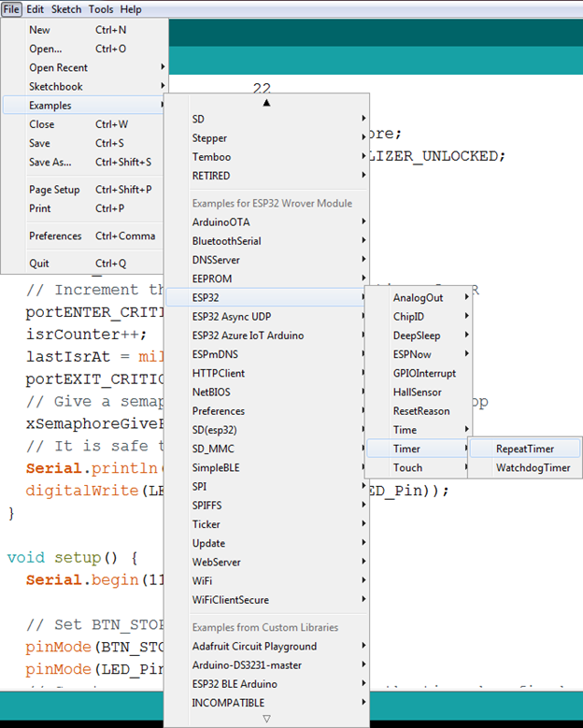Open the SimpleBLE examples entry
The image size is (583, 728).
(x=266, y=468)
